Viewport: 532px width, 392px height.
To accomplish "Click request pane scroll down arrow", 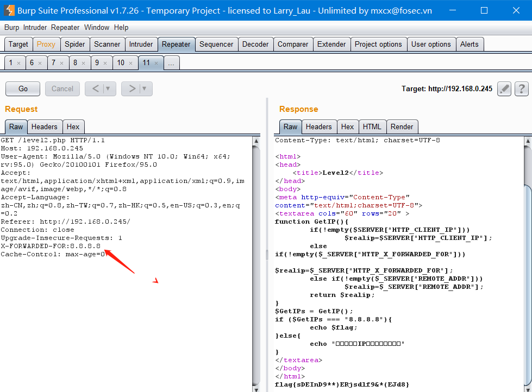I will coord(256,389).
